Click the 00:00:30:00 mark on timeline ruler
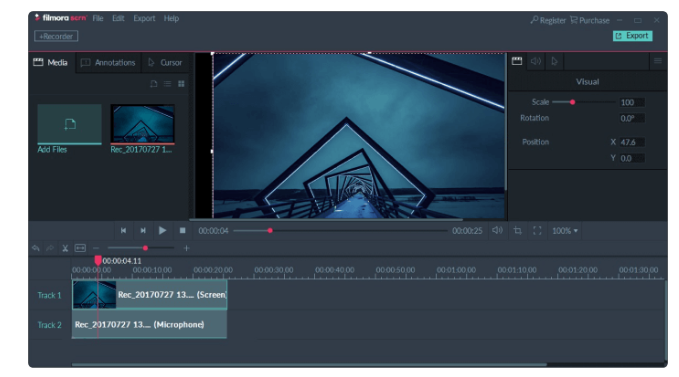679x377 pixels. [274, 270]
